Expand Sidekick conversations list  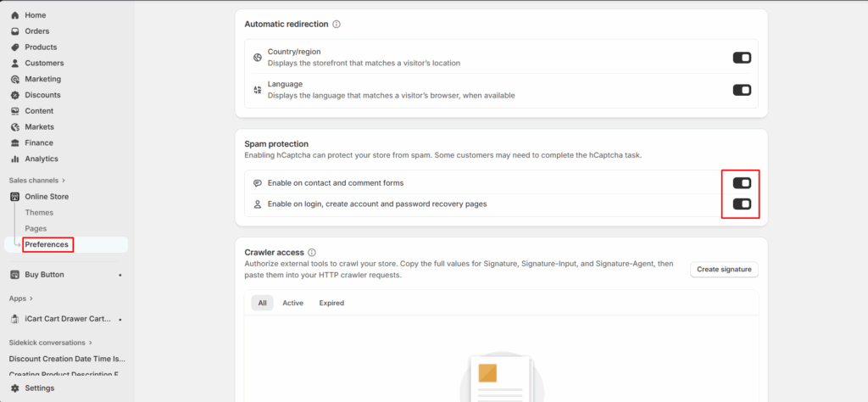[92, 343]
